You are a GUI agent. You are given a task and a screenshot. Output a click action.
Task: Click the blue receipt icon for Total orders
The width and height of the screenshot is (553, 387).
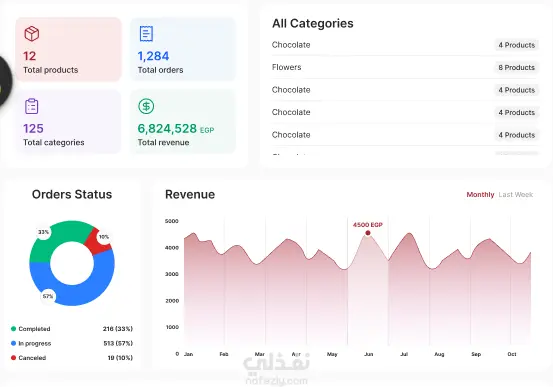[x=146, y=34]
